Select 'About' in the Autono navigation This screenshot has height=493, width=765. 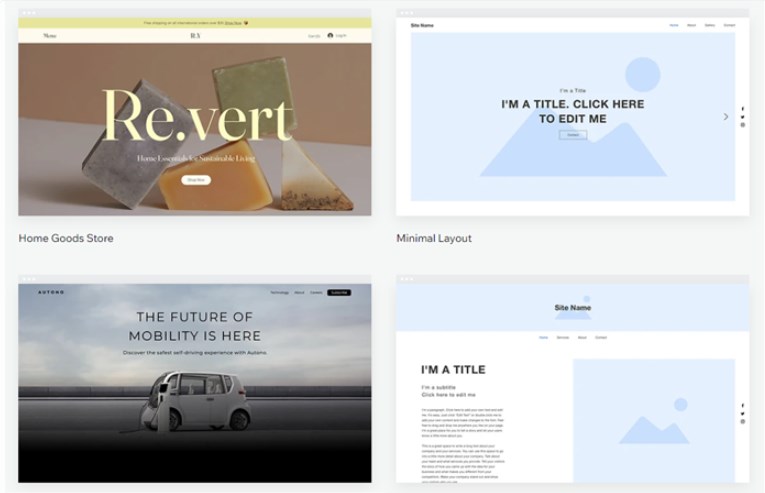pos(299,292)
